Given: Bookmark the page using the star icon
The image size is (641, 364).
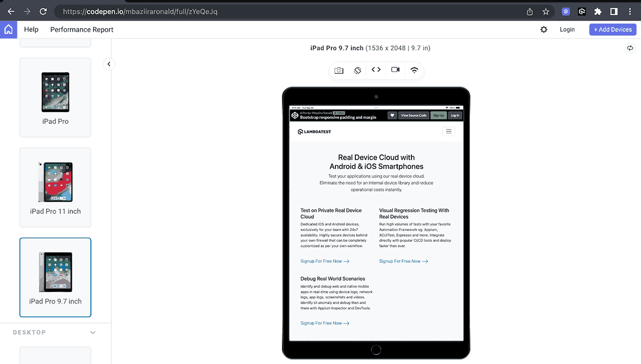Looking at the screenshot, I should (x=545, y=11).
